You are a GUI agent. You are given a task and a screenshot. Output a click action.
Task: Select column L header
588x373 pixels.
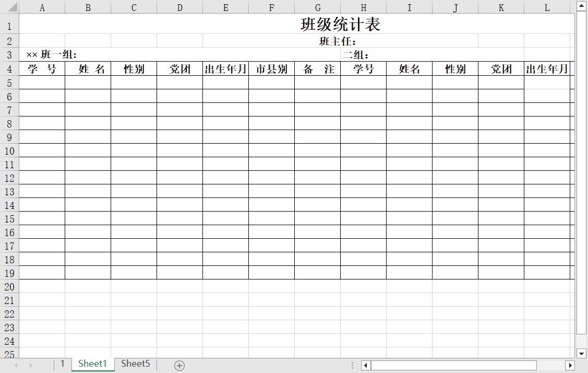tap(547, 7)
